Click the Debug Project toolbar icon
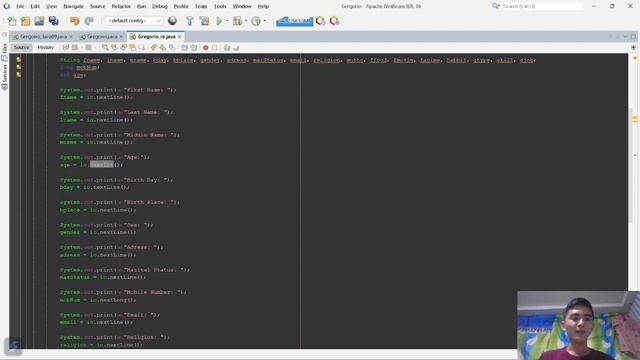This screenshot has width=640, height=360. (238, 21)
